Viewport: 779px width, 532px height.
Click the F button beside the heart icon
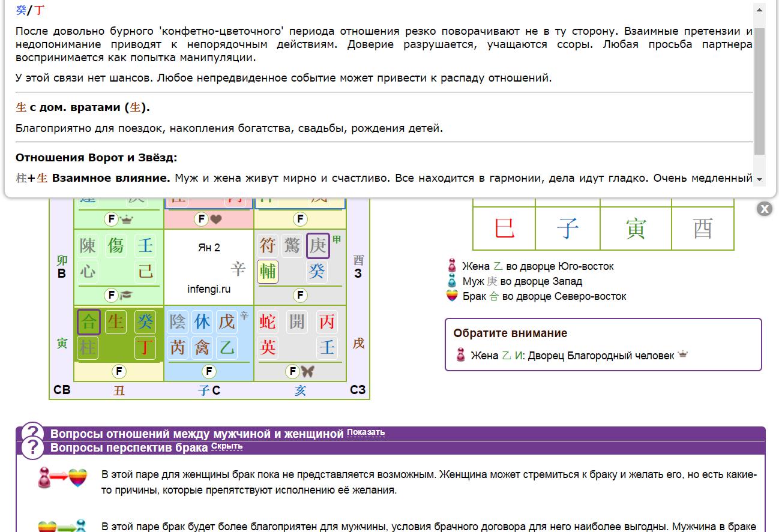(202, 219)
